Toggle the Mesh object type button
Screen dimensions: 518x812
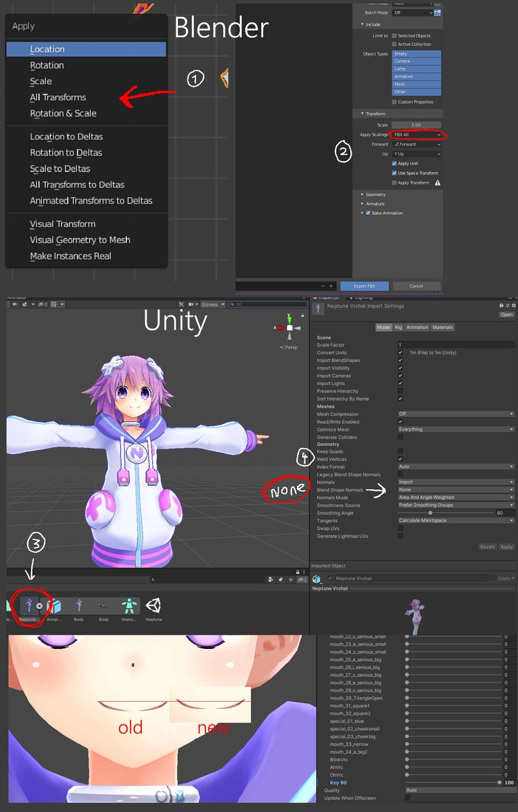417,85
